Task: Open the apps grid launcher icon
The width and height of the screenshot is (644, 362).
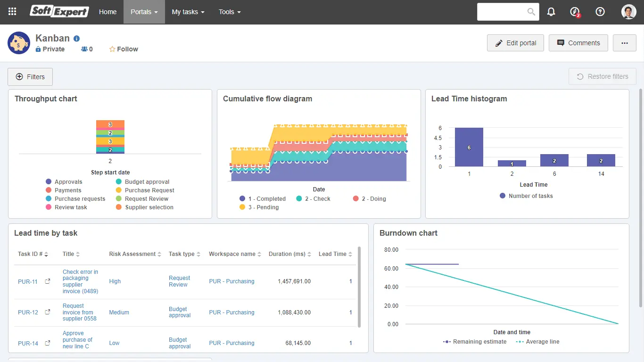Action: (x=12, y=12)
